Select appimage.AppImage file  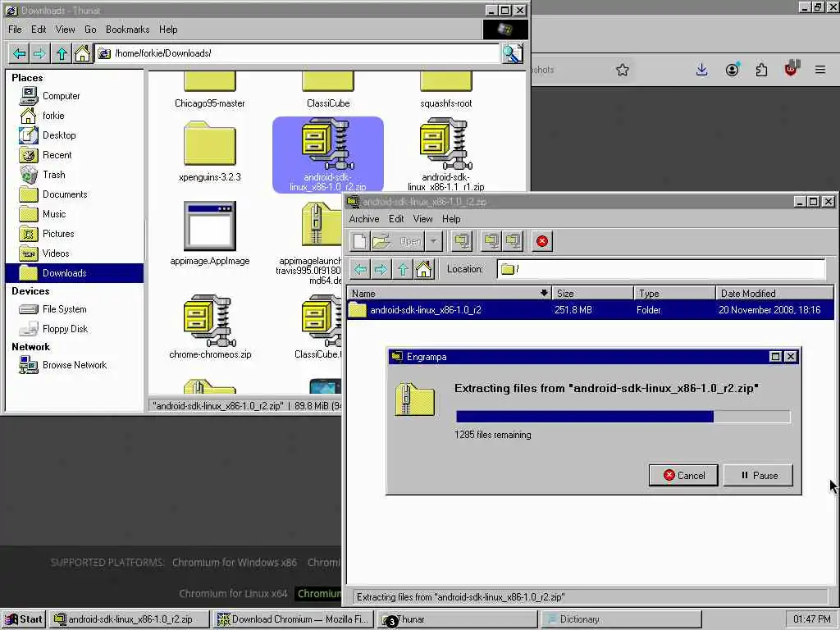click(209, 234)
